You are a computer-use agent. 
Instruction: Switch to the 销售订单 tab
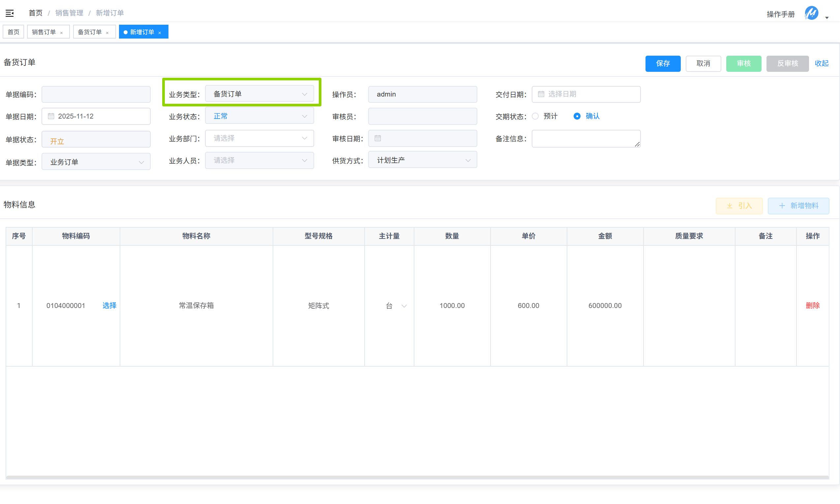(44, 32)
